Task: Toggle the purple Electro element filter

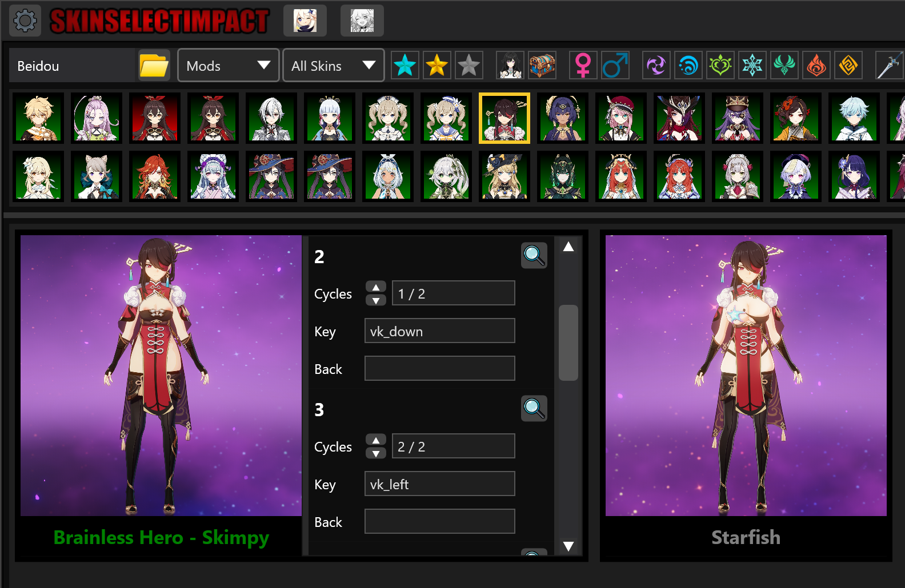Action: (x=656, y=65)
